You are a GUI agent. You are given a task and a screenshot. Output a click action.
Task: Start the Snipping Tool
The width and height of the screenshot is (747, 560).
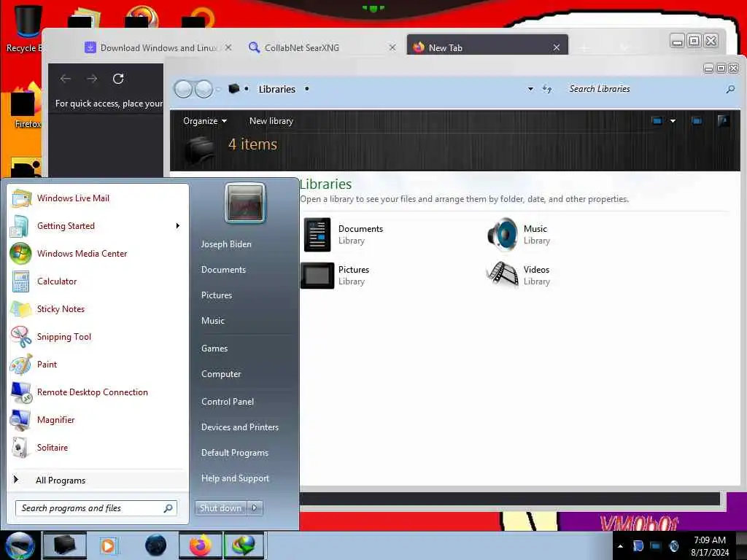coord(98,337)
